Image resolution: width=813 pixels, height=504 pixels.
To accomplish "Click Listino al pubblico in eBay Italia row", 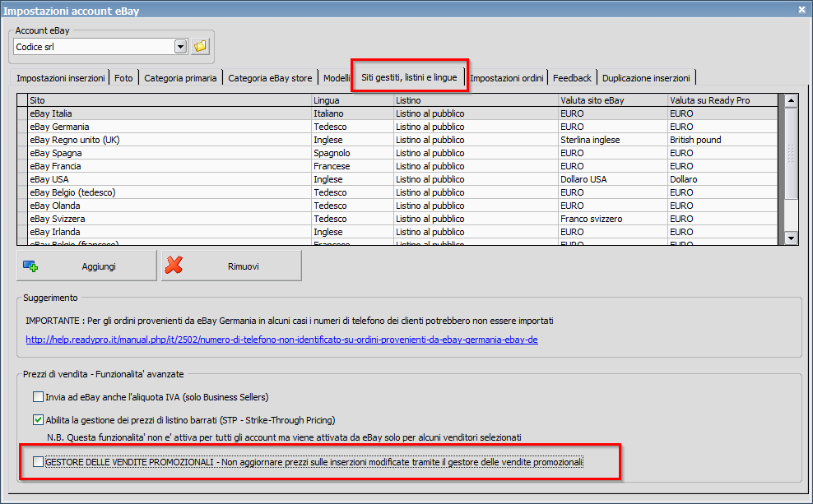I will [x=476, y=113].
